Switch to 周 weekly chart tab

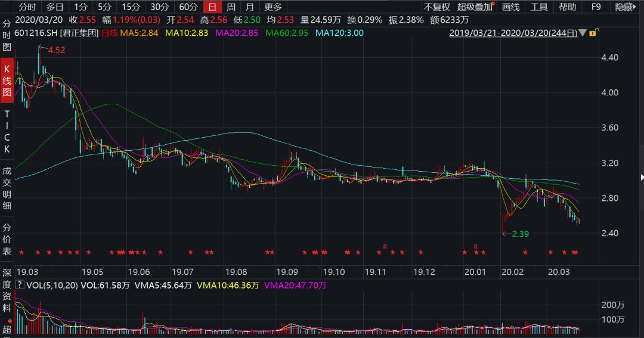[231, 7]
